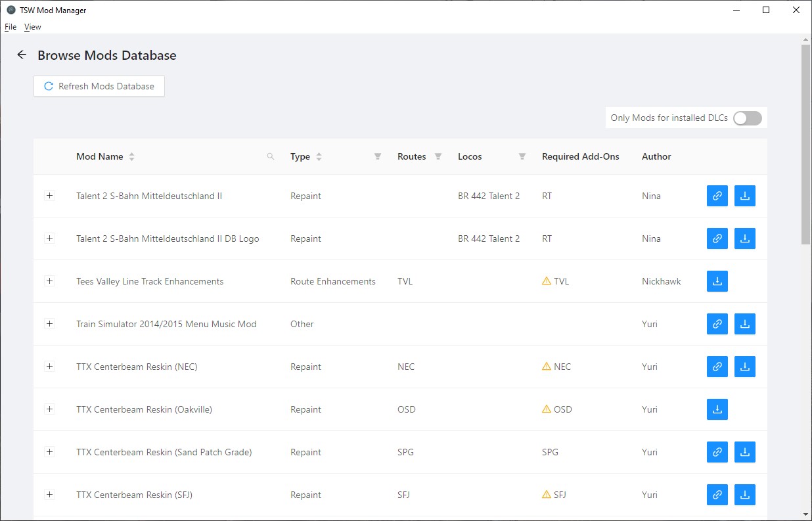Enable Only Mods for installed DLCs switch
The width and height of the screenshot is (812, 521).
pos(747,118)
